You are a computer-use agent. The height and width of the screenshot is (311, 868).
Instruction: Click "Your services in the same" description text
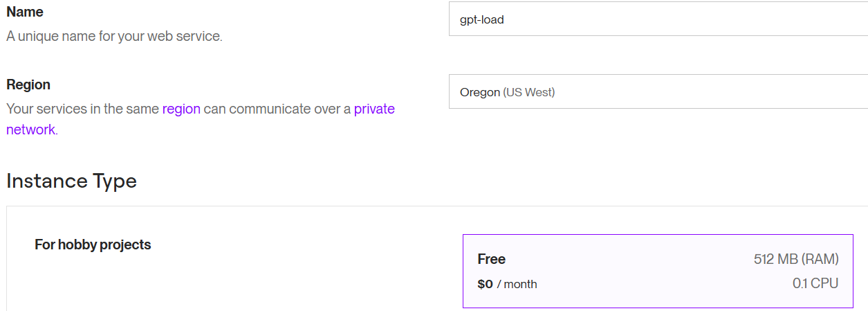tap(82, 109)
